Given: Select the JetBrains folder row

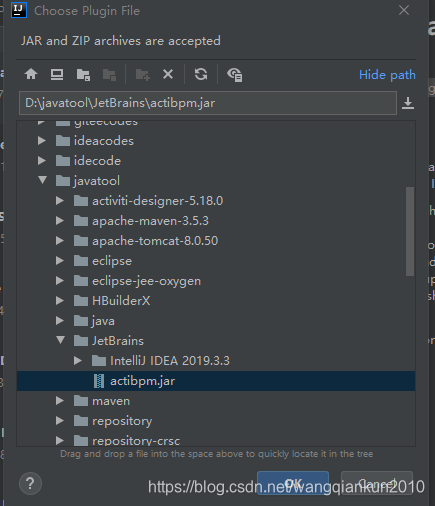Looking at the screenshot, I should (x=216, y=341).
